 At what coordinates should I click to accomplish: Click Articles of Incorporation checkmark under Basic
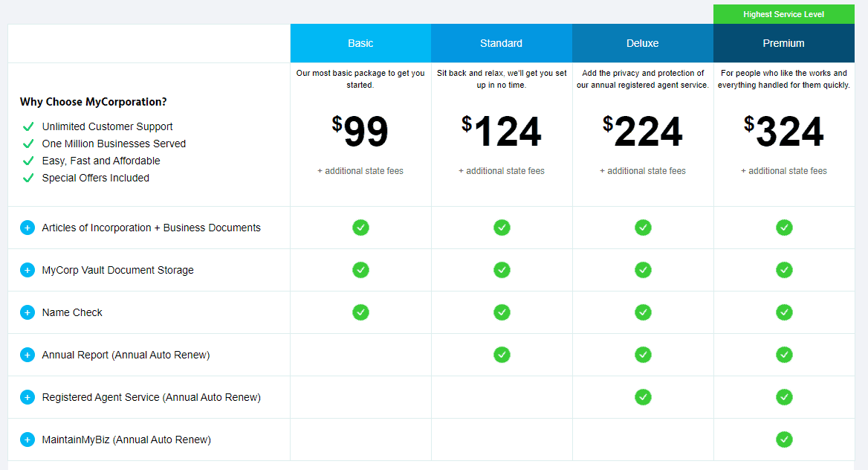click(360, 228)
